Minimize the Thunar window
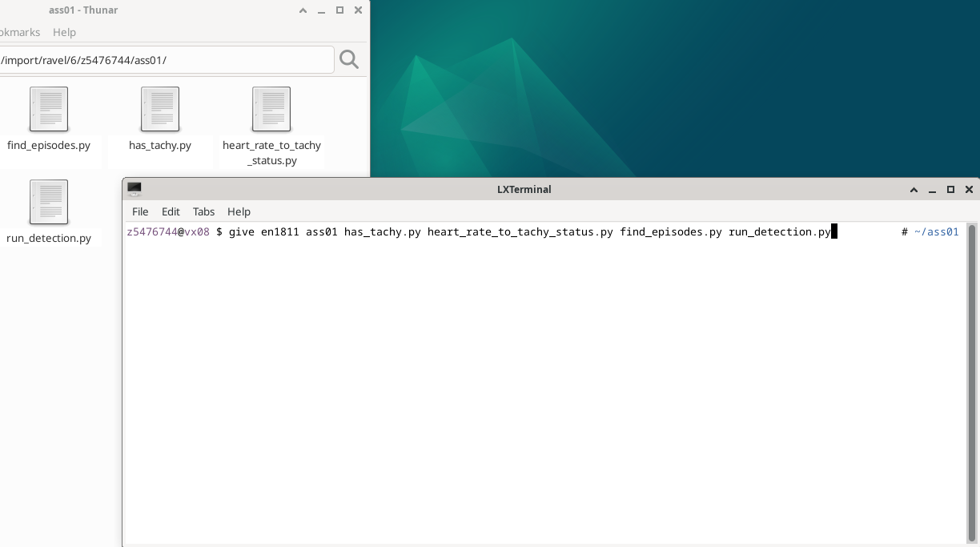Image resolution: width=980 pixels, height=547 pixels. (x=321, y=10)
